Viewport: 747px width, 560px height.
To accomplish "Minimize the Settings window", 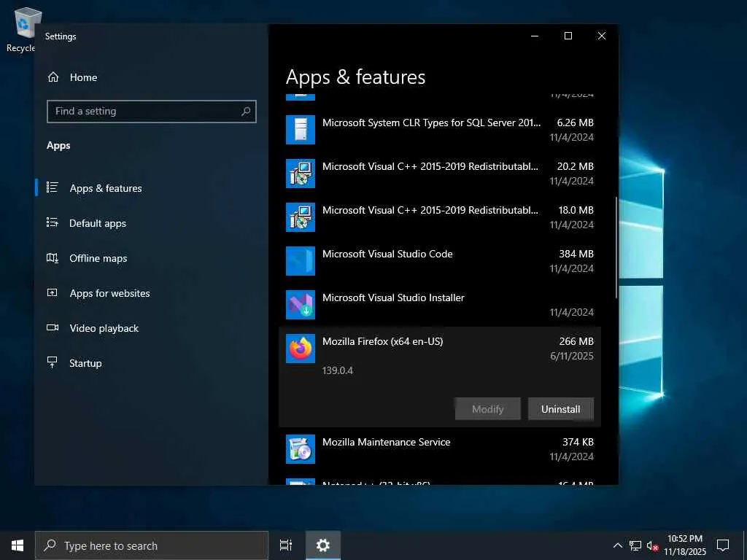I will pyautogui.click(x=535, y=36).
